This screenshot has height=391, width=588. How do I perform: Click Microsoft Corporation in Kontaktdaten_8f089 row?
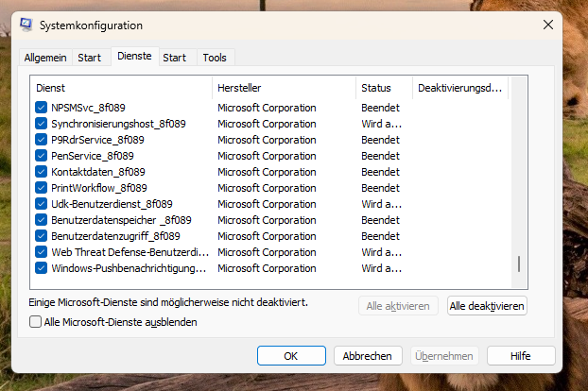tap(267, 172)
